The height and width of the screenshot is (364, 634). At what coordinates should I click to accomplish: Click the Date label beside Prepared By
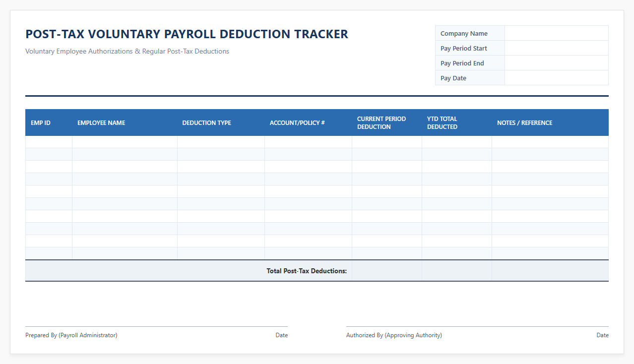(x=282, y=335)
